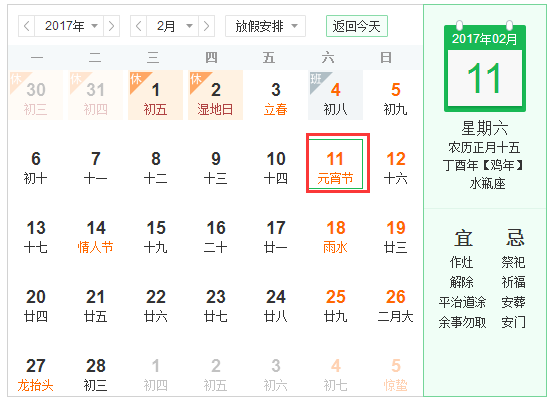559x402 pixels.
Task: Go to next month arrow
Action: pos(206,26)
